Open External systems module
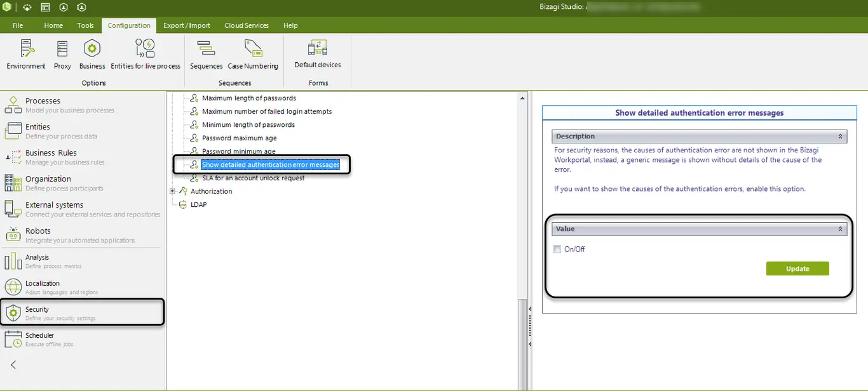Viewport: 868px width, 391px height. point(83,209)
